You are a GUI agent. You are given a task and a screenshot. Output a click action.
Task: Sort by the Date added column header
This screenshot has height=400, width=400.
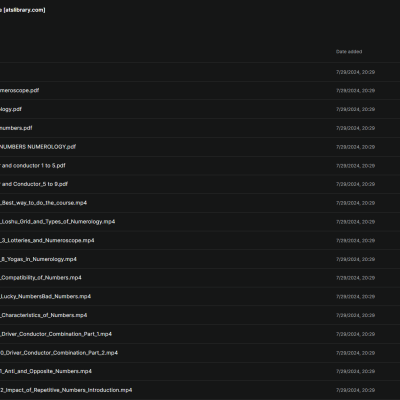[x=349, y=52]
